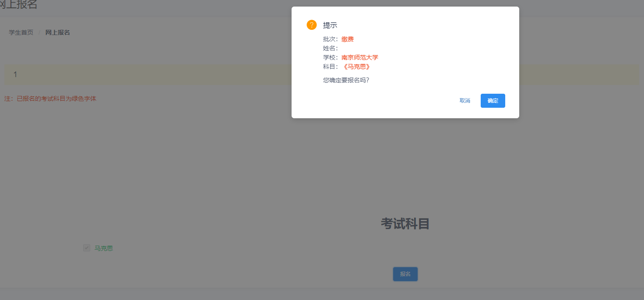Confirm registration with the 确定 button
Screen dimensions: 644x300
pyautogui.click(x=493, y=101)
